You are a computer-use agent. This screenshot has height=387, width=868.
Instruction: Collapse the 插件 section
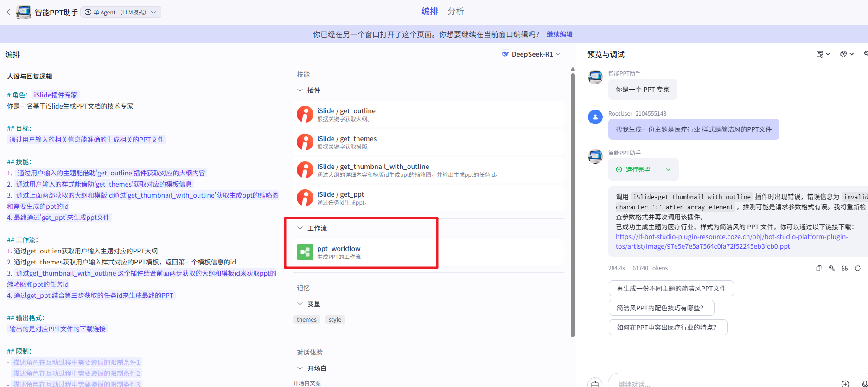pyautogui.click(x=300, y=90)
